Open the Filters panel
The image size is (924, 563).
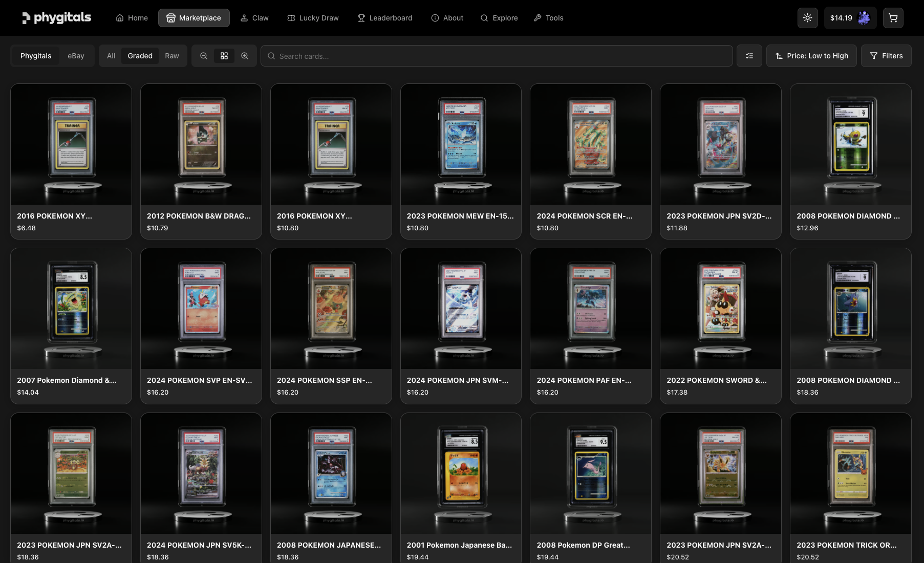pos(886,56)
